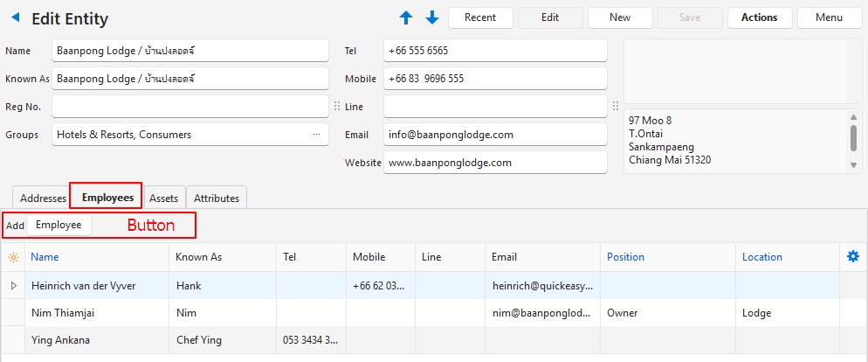Sort grid by Position column header
Viewport: 868px width, 362px height.
point(625,257)
